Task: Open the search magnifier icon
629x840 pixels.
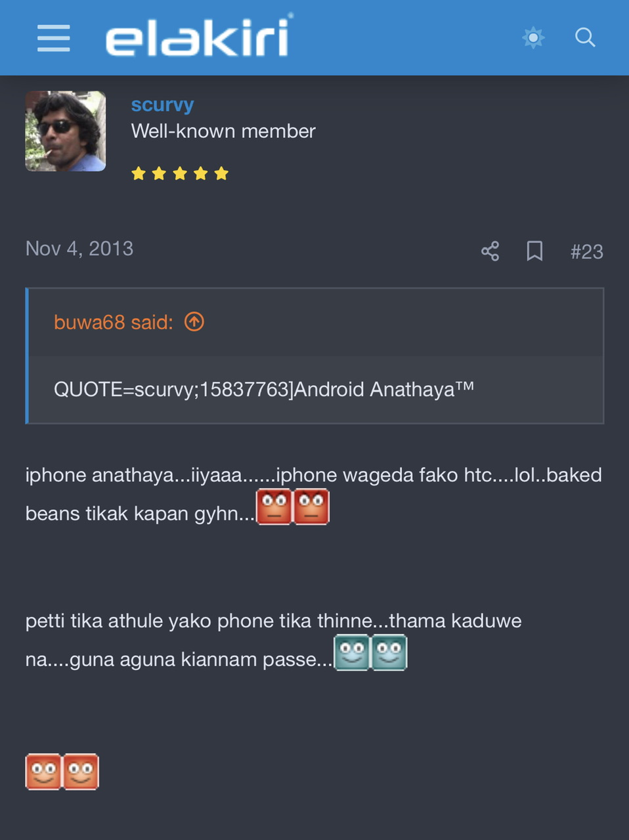Action: (585, 37)
